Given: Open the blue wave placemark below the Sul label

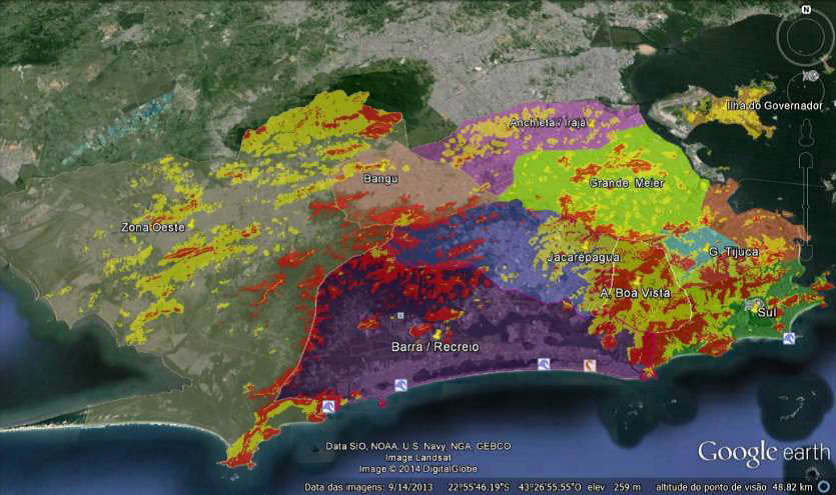Looking at the screenshot, I should point(789,339).
